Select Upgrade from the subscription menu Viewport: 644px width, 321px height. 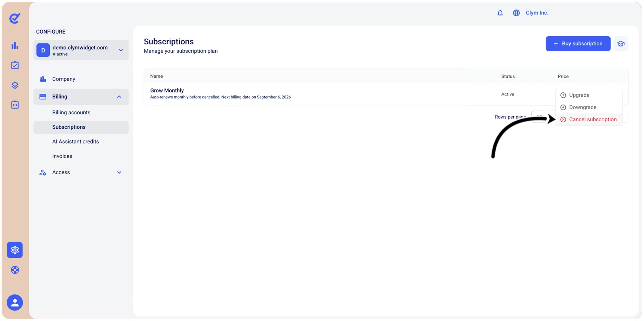tap(589, 95)
